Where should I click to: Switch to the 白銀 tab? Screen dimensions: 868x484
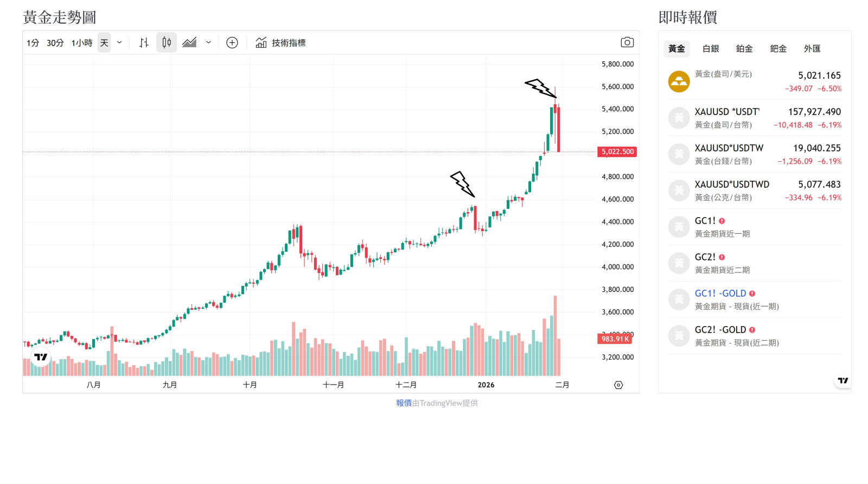click(x=710, y=48)
